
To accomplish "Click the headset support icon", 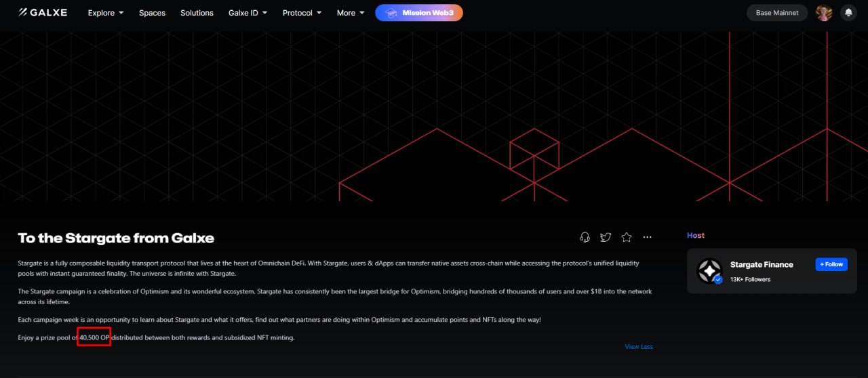I will (585, 237).
